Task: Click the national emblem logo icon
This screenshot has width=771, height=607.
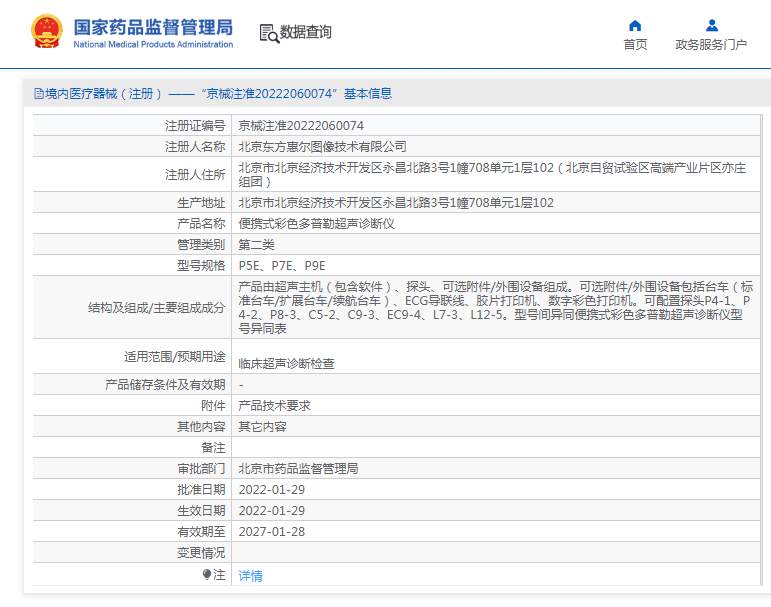Action: pyautogui.click(x=45, y=32)
